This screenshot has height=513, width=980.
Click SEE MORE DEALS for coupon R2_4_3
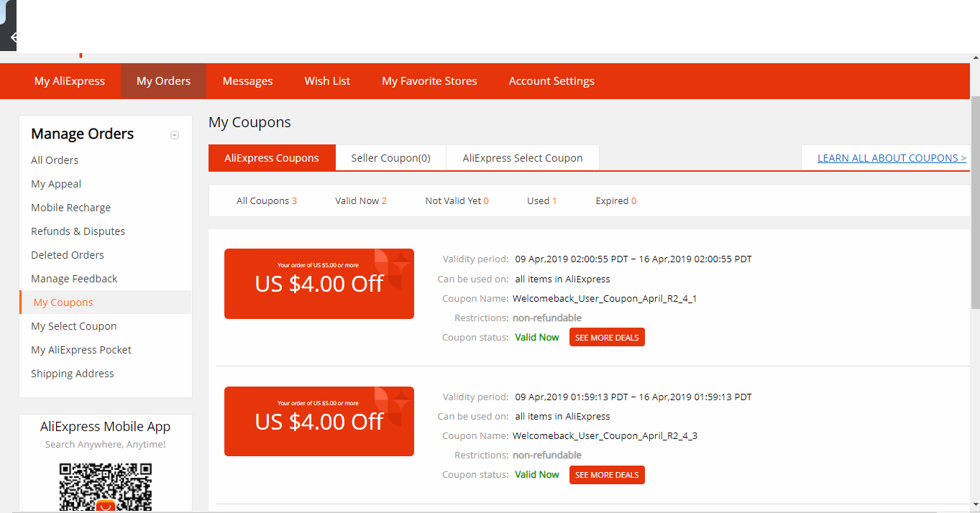[607, 475]
